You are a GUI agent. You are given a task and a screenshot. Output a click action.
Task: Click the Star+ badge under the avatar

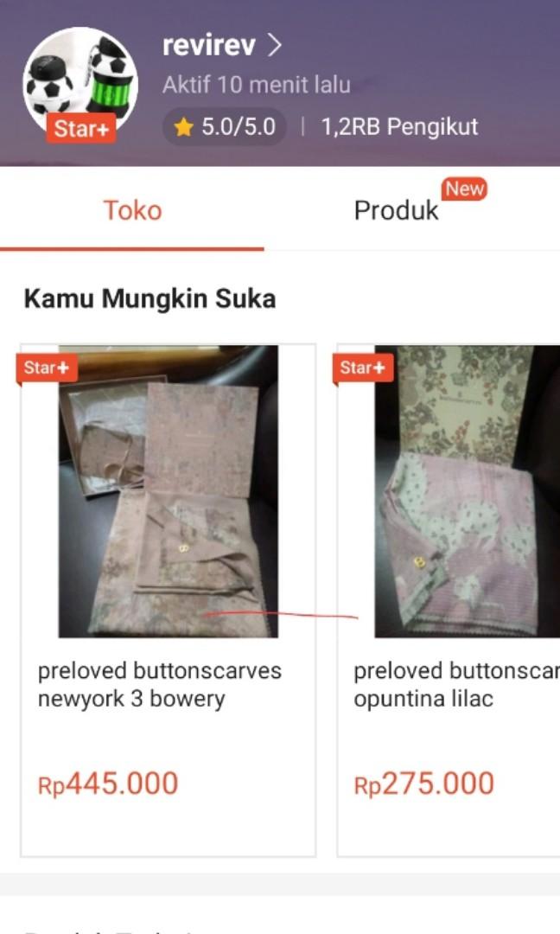tap(81, 128)
